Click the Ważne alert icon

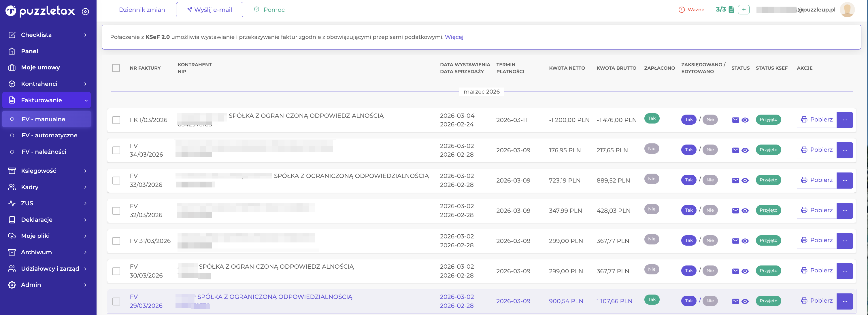[x=681, y=10]
